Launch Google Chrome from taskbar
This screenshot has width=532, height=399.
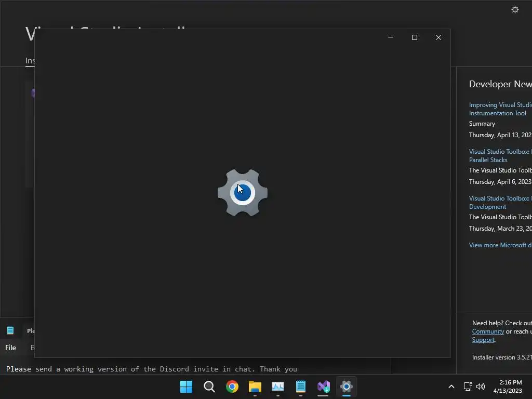[232, 387]
